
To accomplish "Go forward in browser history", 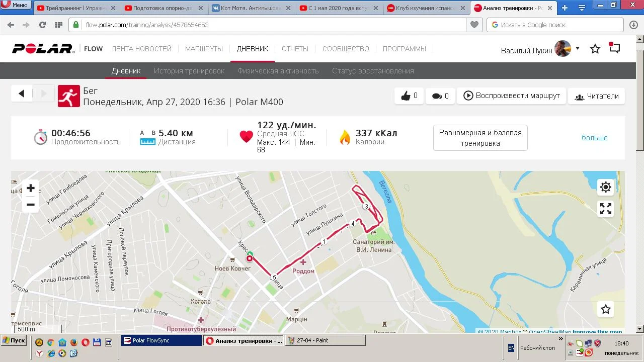I will [26, 25].
